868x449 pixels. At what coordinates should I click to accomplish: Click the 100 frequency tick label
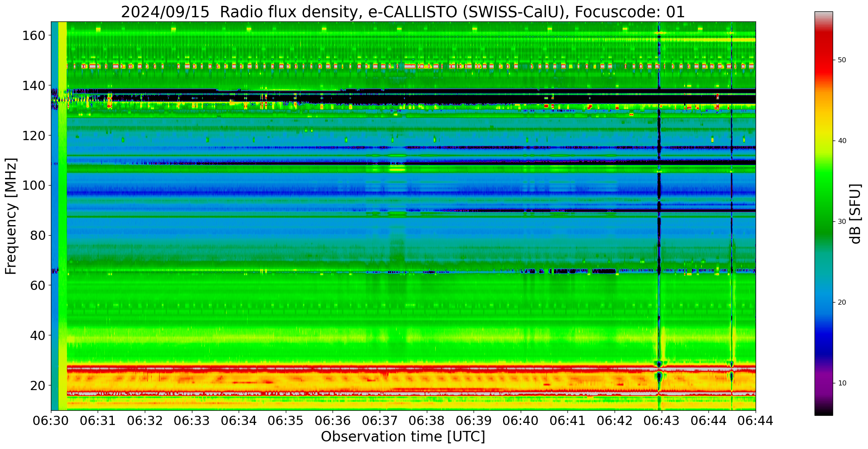click(x=35, y=186)
